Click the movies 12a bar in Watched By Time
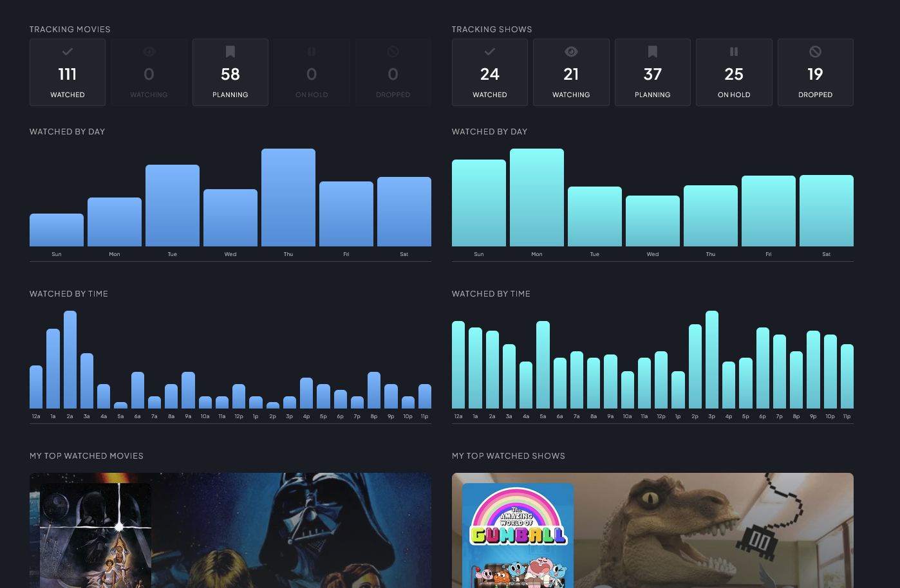 (x=36, y=387)
